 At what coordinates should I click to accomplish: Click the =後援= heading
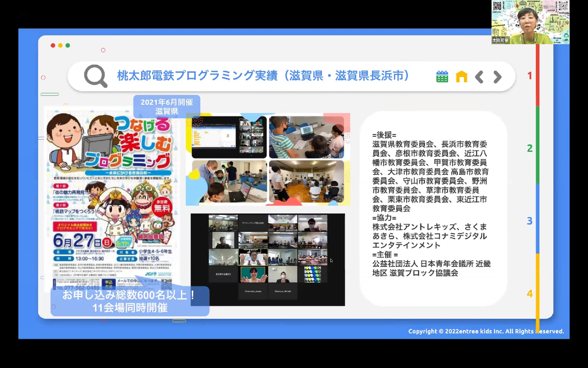point(384,135)
